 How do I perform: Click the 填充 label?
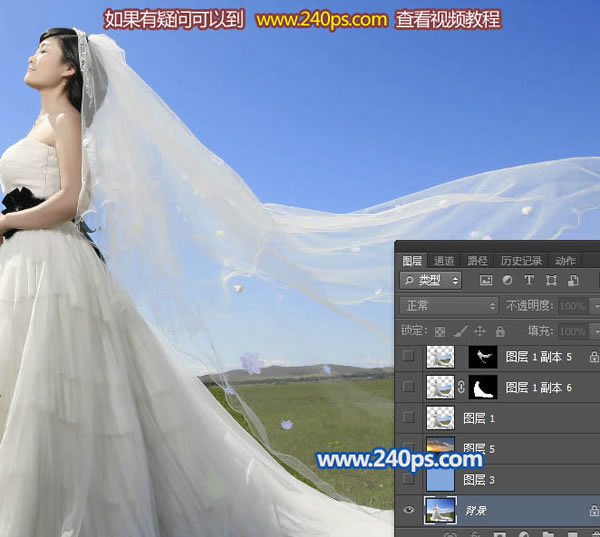click(x=540, y=331)
